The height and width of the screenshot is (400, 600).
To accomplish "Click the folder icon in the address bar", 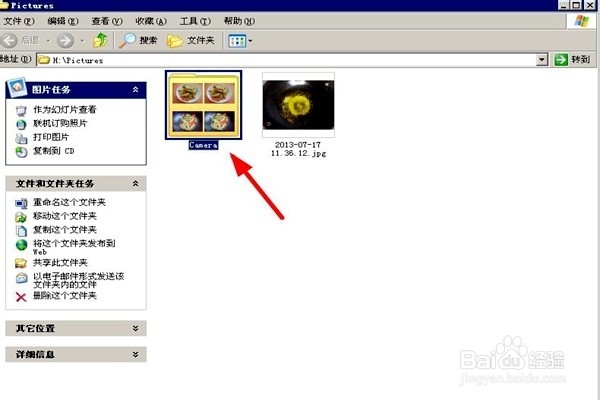I will click(x=44, y=60).
